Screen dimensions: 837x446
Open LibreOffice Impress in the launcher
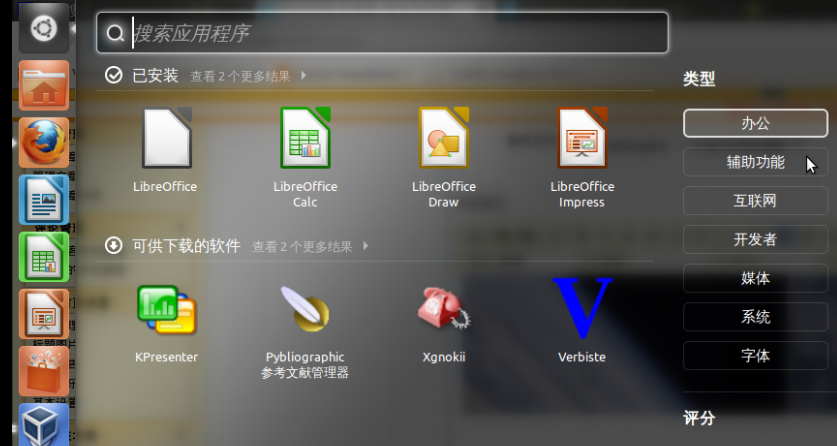coord(44,314)
